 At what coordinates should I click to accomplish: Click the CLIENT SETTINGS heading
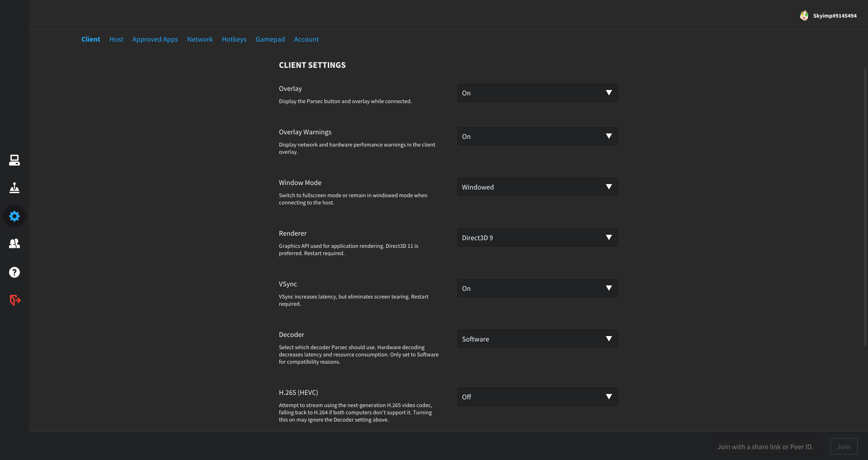312,65
